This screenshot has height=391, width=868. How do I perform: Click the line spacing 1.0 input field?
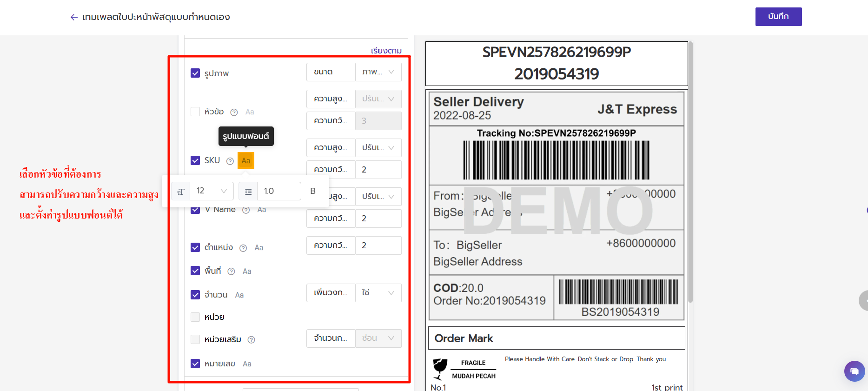pyautogui.click(x=279, y=191)
